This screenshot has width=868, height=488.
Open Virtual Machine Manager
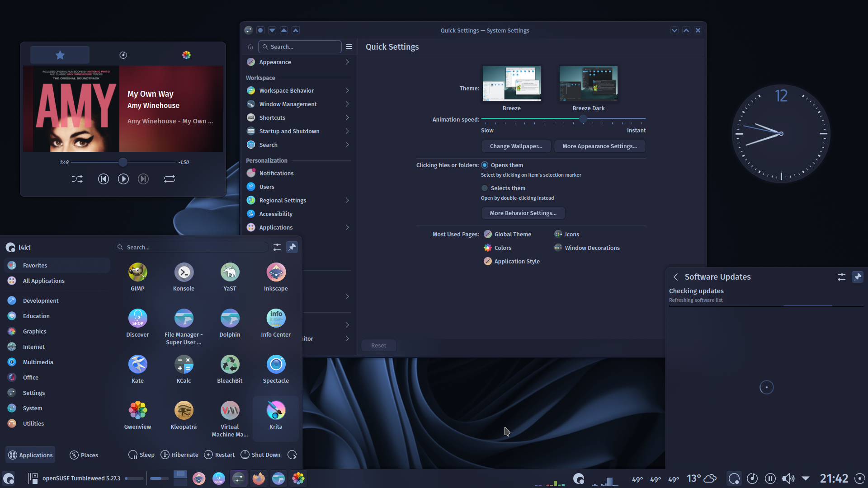(x=230, y=419)
